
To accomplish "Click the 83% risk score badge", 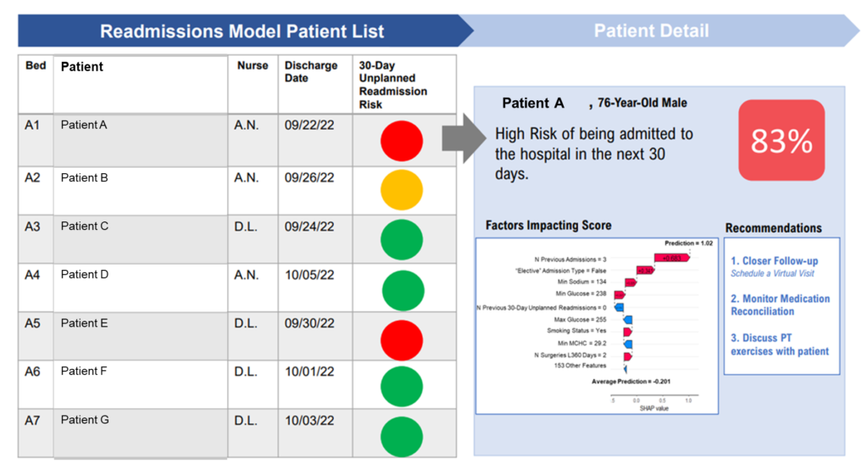I will point(781,141).
